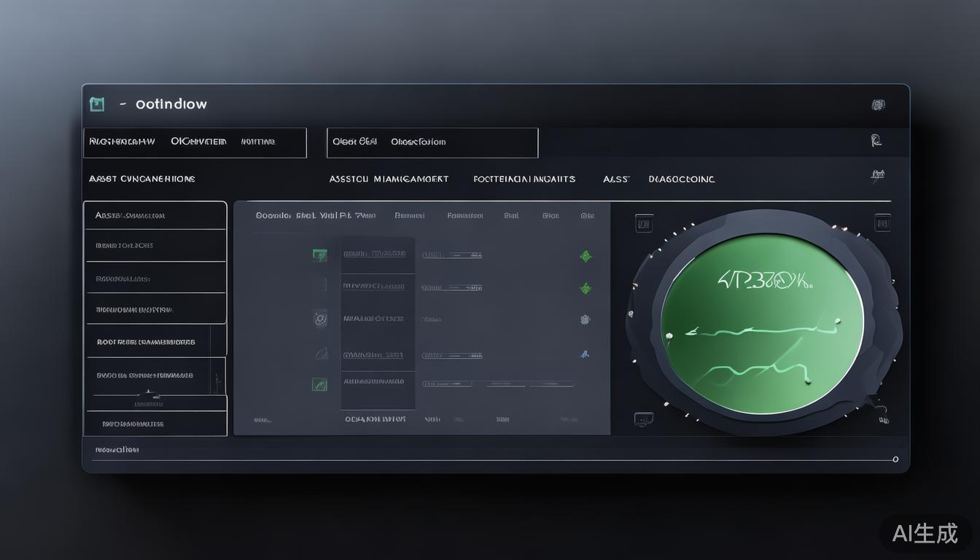Click the teal app logo beside 'ootindiow'
980x560 pixels.
pyautogui.click(x=97, y=104)
